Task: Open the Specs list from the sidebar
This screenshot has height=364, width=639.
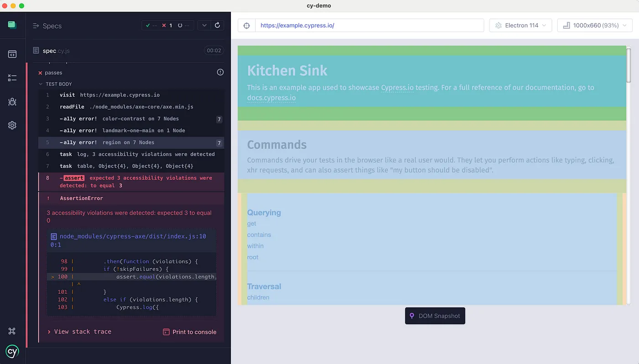Action: (12, 53)
